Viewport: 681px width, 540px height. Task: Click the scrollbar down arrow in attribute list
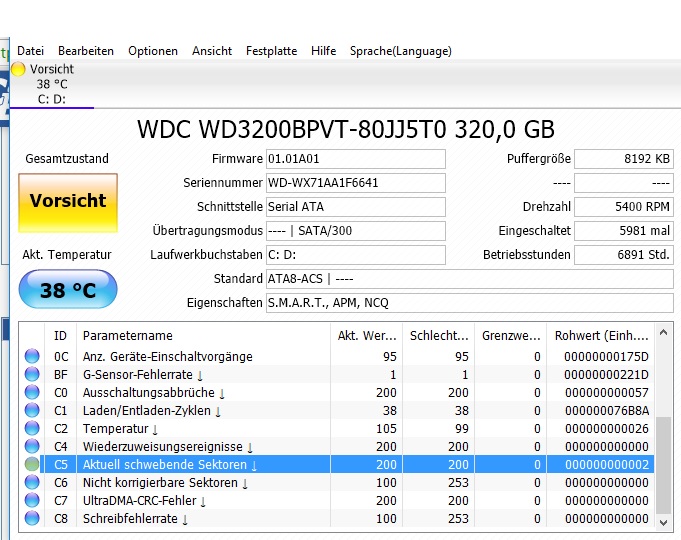[x=663, y=522]
